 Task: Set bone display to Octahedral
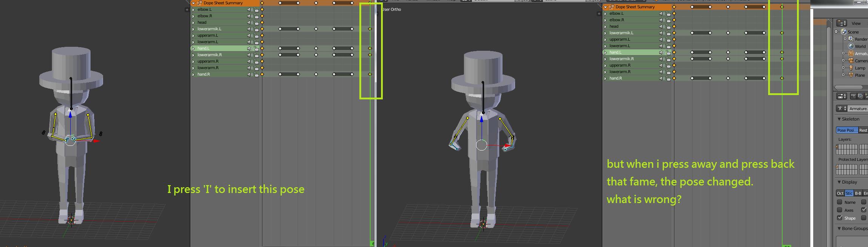pos(840,193)
